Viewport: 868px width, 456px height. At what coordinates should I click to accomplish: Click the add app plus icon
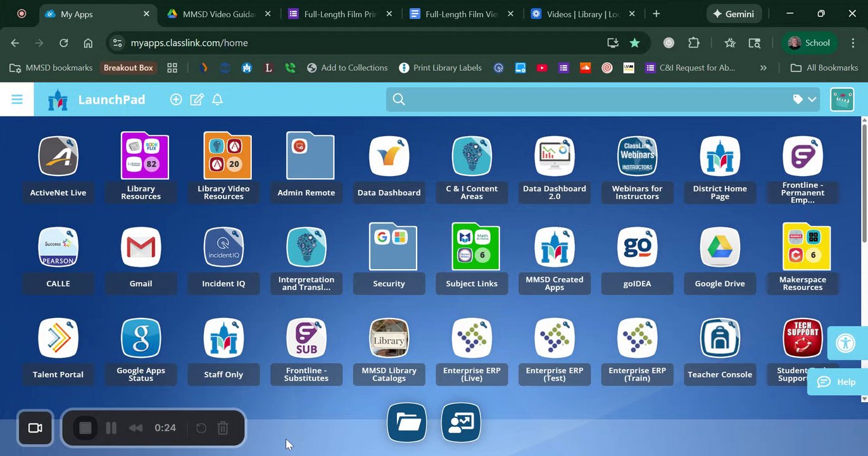click(176, 99)
